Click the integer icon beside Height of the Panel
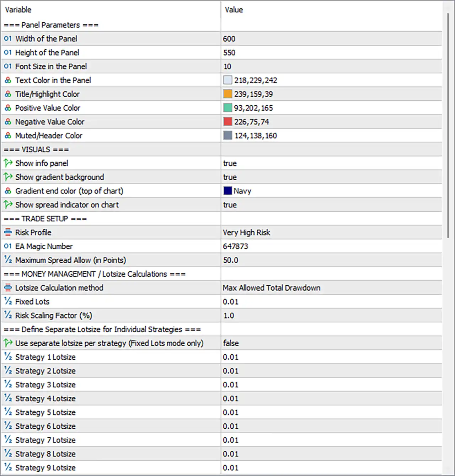The height and width of the screenshot is (476, 455). coord(8,52)
